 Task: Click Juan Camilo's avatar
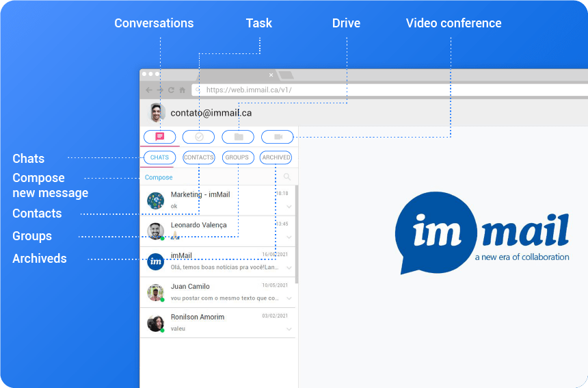pyautogui.click(x=156, y=292)
